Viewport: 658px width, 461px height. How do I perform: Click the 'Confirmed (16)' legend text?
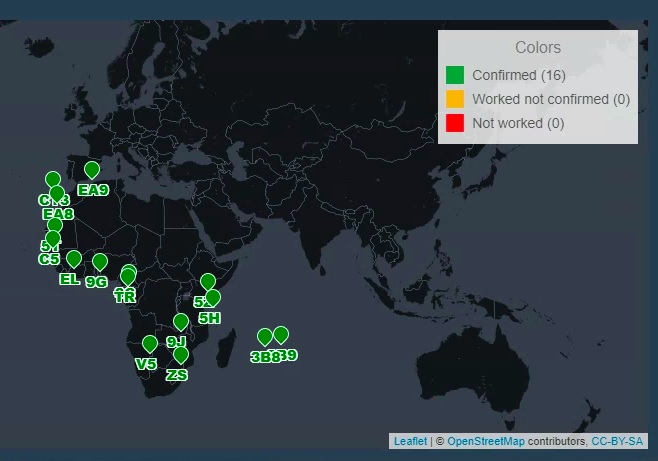[x=519, y=76]
